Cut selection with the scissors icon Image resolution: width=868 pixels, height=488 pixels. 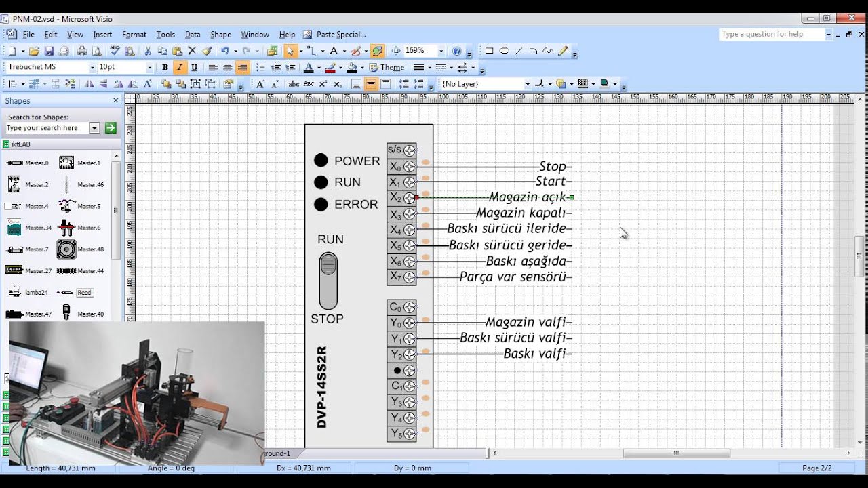tap(148, 51)
